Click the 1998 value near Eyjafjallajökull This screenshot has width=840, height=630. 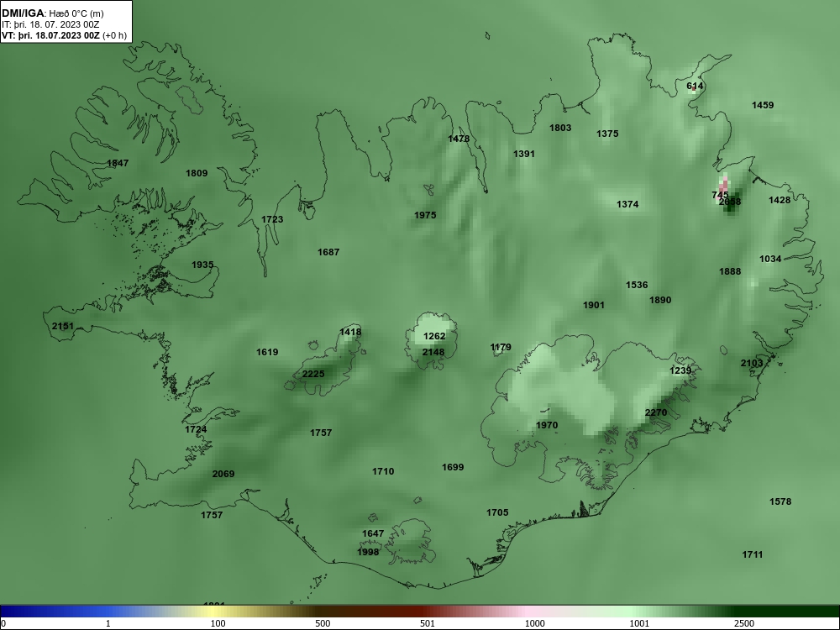368,553
